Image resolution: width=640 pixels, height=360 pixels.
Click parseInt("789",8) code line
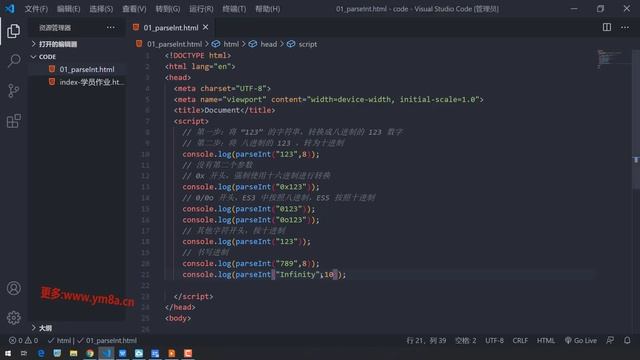click(x=251, y=263)
